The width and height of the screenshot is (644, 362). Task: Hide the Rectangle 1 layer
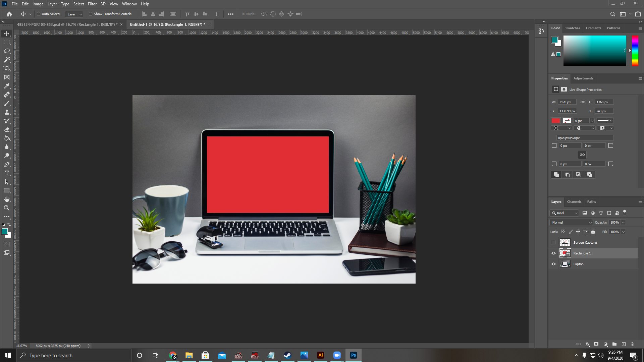553,253
